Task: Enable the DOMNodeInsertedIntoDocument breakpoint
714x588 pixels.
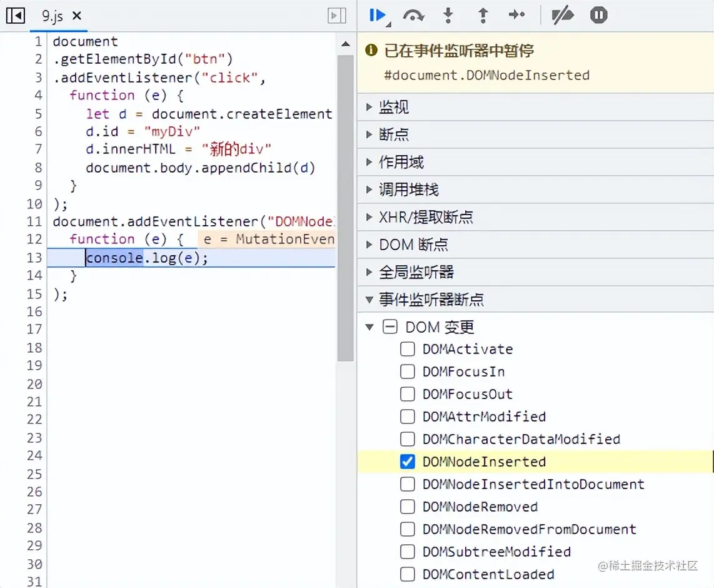Action: tap(408, 484)
